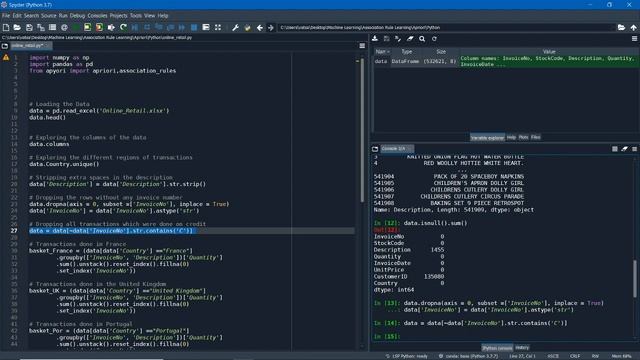Image resolution: width=640 pixels, height=360 pixels.
Task: Create a new file from toolbar
Action: [6, 27]
